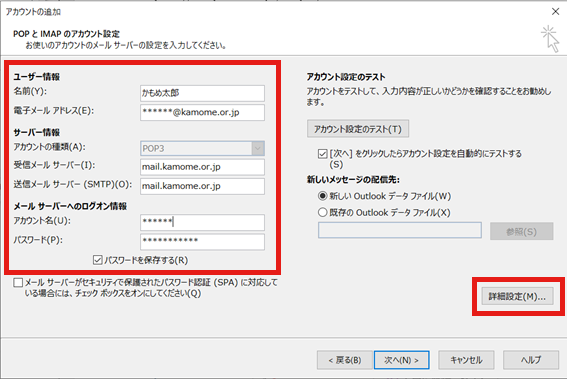Proceed with 次へ(N) > button
The width and height of the screenshot is (567, 379).
pyautogui.click(x=401, y=360)
